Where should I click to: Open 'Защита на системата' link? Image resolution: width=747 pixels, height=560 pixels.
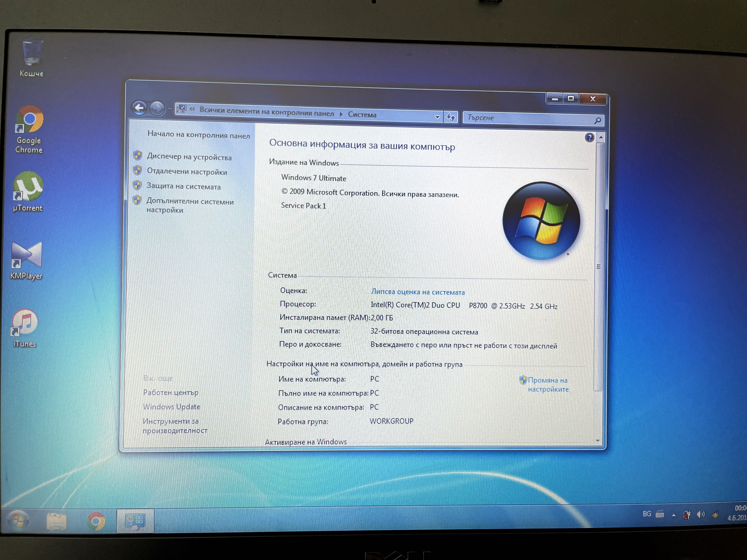point(183,186)
